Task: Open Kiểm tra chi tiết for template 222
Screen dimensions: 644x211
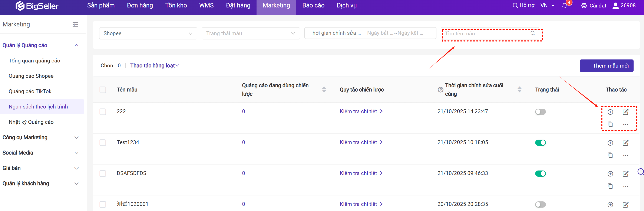Action: pos(361,111)
